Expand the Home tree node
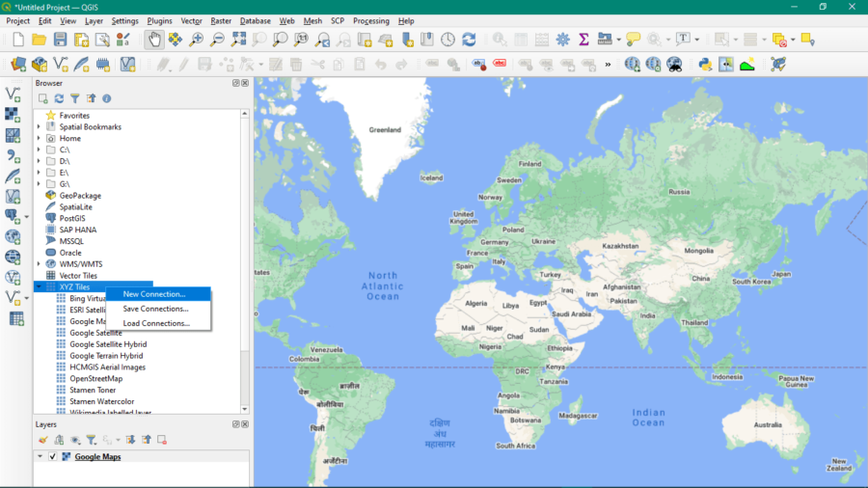This screenshot has height=488, width=868. [39, 138]
